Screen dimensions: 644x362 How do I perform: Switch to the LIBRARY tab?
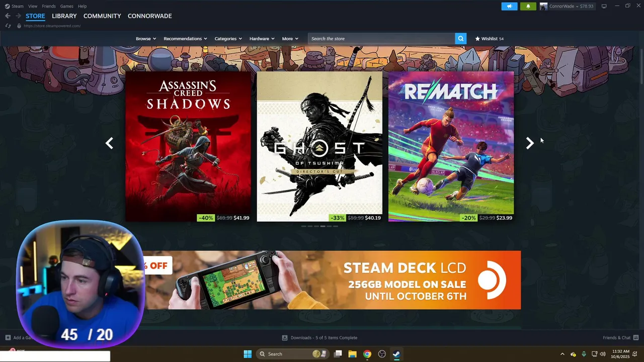point(64,16)
